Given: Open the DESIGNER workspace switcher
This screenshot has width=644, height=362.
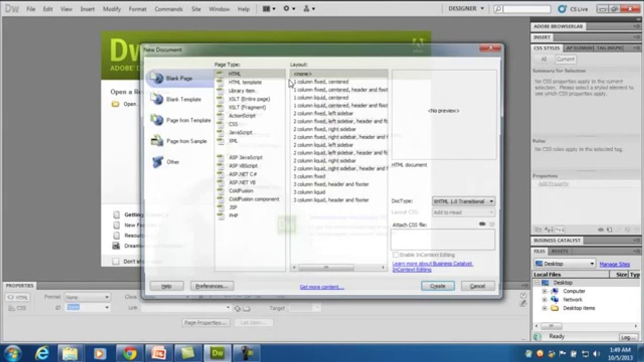Looking at the screenshot, I should [466, 9].
